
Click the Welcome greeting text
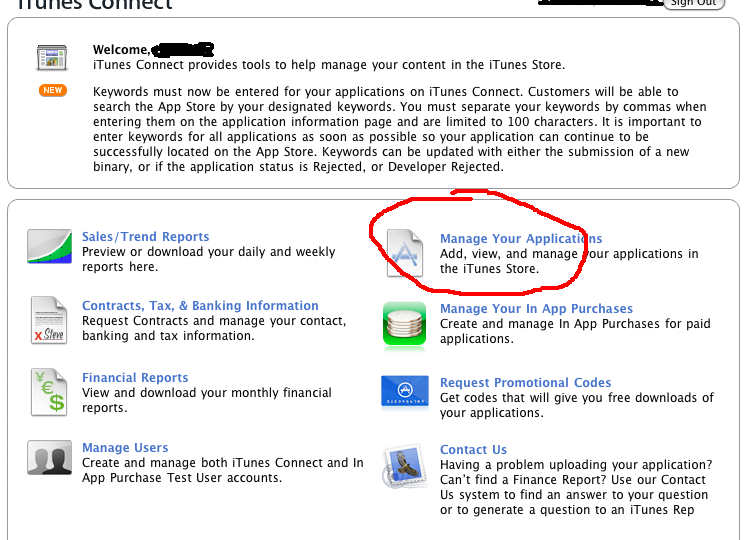121,50
